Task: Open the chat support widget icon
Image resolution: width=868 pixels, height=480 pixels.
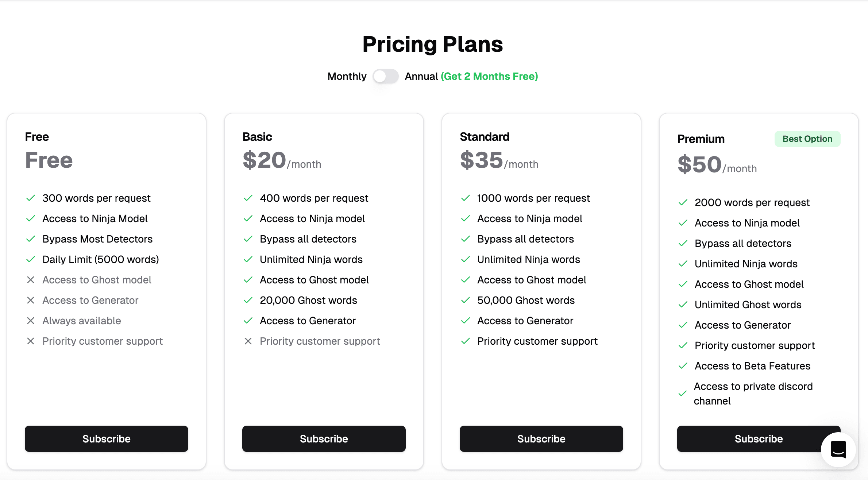Action: [x=838, y=449]
